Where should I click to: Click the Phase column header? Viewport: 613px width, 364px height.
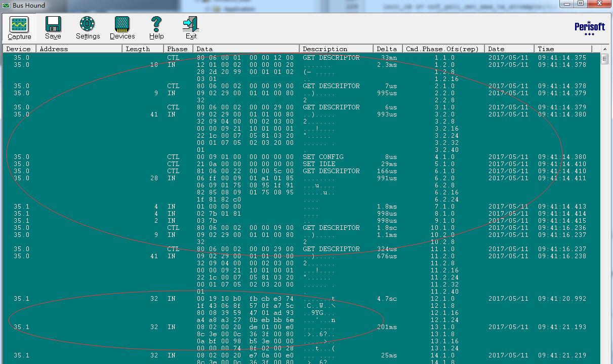coord(179,49)
